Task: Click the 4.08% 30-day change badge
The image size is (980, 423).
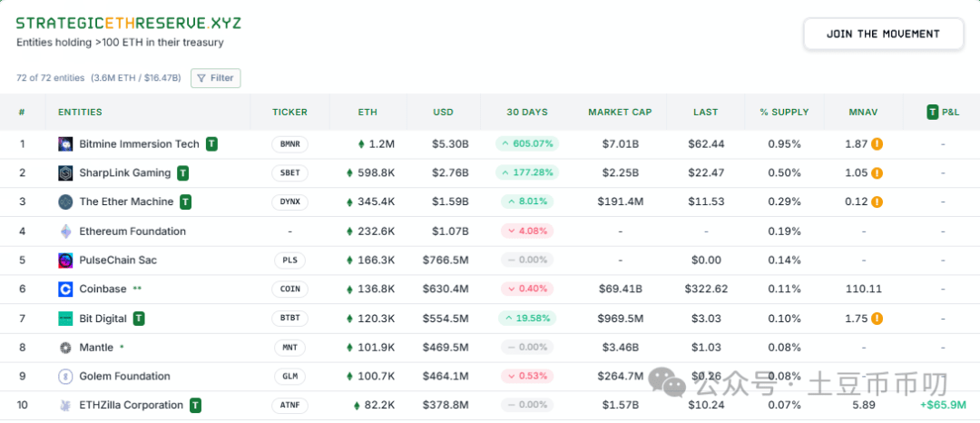Action: click(527, 231)
